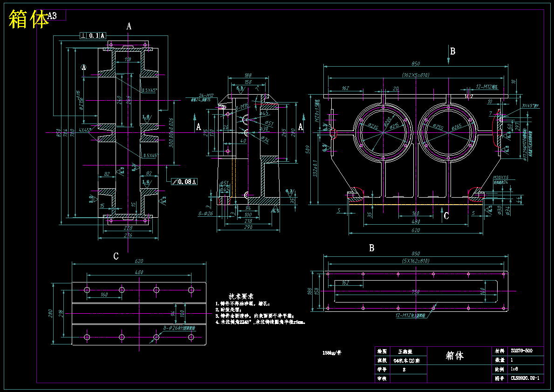
Task: Click the 480 dimension in view C
Action: point(139,272)
